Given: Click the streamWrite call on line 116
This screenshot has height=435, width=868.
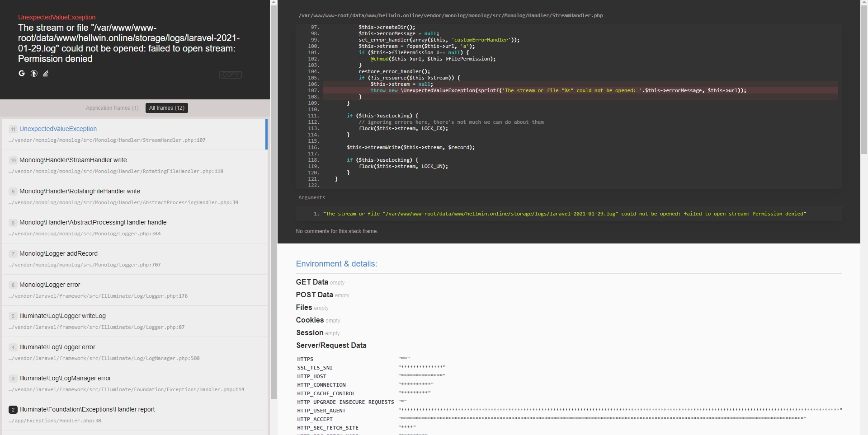Looking at the screenshot, I should pos(410,147).
